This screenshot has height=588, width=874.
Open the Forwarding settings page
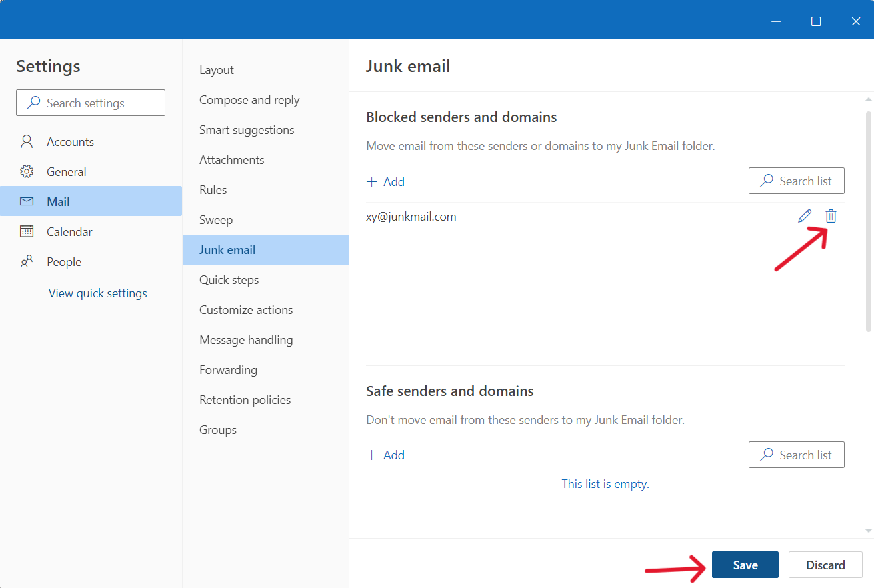pos(228,369)
